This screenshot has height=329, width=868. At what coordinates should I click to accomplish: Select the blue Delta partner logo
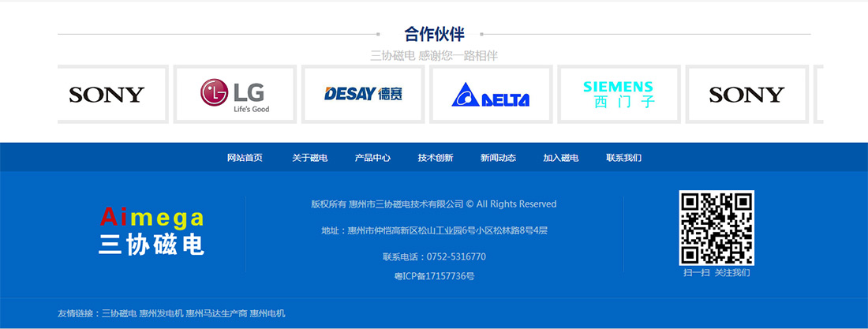[491, 95]
